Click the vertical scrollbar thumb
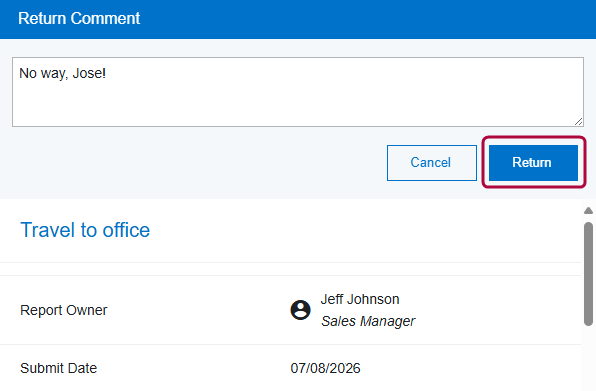Viewport: 596px width, 391px height. point(588,274)
